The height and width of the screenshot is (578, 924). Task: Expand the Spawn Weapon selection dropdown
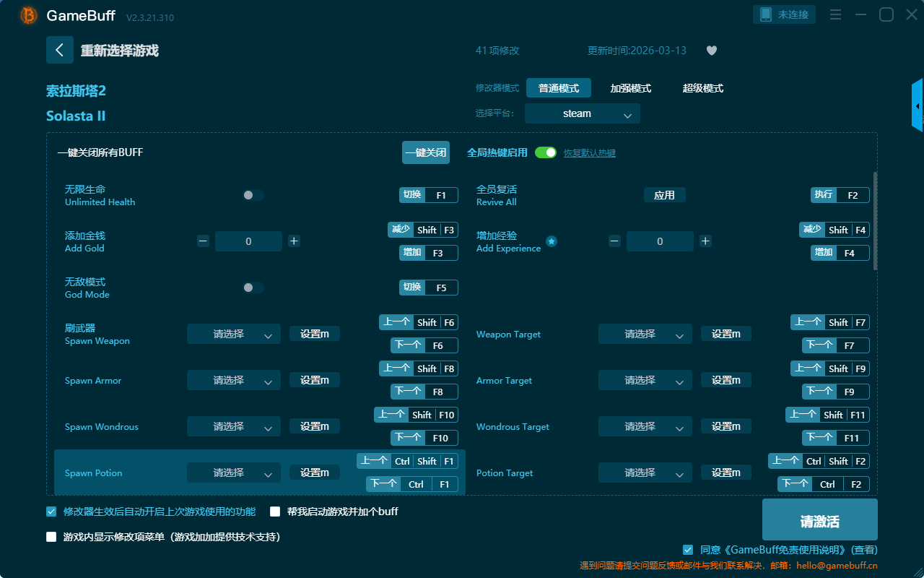click(x=233, y=334)
